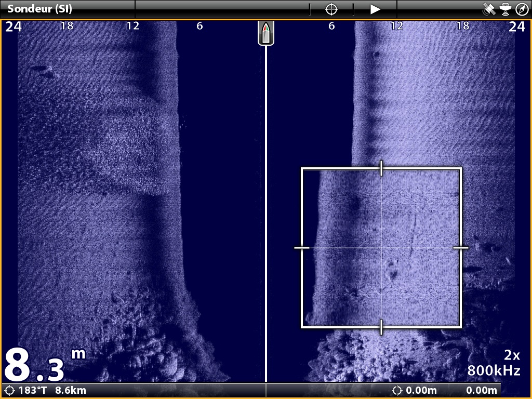Tap the compass icon in top-right corner

point(521,9)
